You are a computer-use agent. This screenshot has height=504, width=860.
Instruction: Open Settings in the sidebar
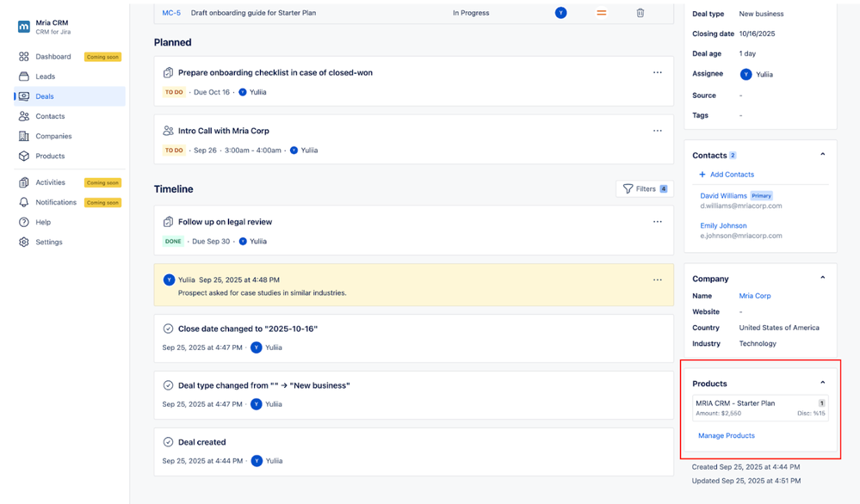pyautogui.click(x=48, y=242)
